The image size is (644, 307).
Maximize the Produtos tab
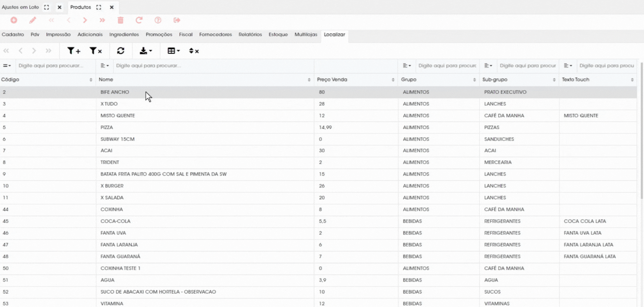pyautogui.click(x=99, y=8)
